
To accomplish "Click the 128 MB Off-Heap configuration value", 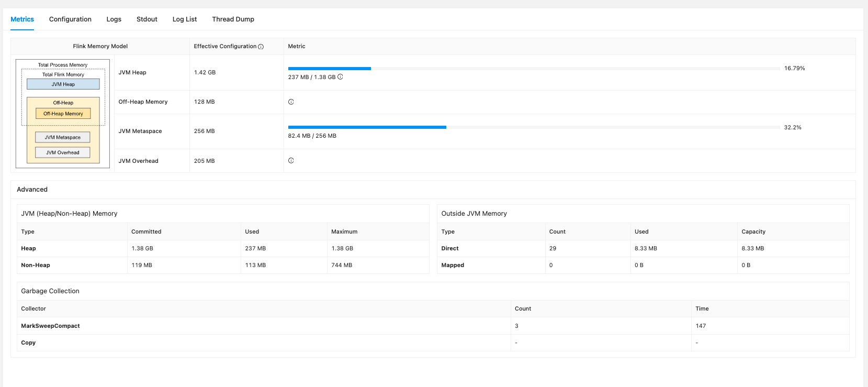I will pyautogui.click(x=204, y=102).
